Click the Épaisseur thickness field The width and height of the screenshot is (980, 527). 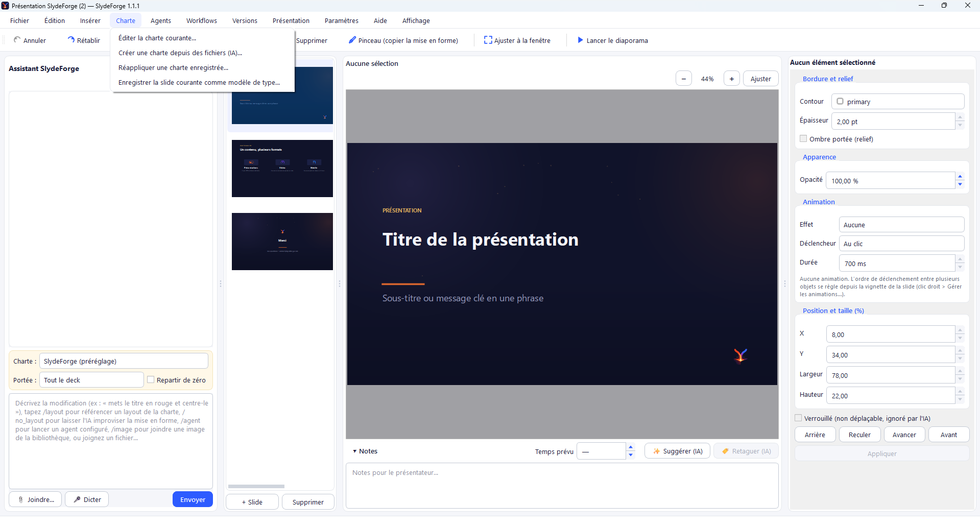(893, 121)
